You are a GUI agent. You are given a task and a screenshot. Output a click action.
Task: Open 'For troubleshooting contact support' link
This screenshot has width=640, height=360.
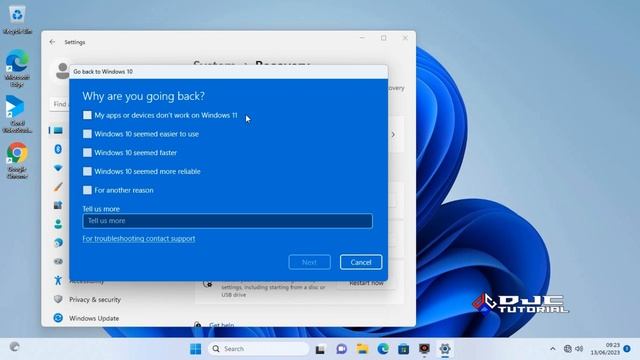[x=139, y=238]
